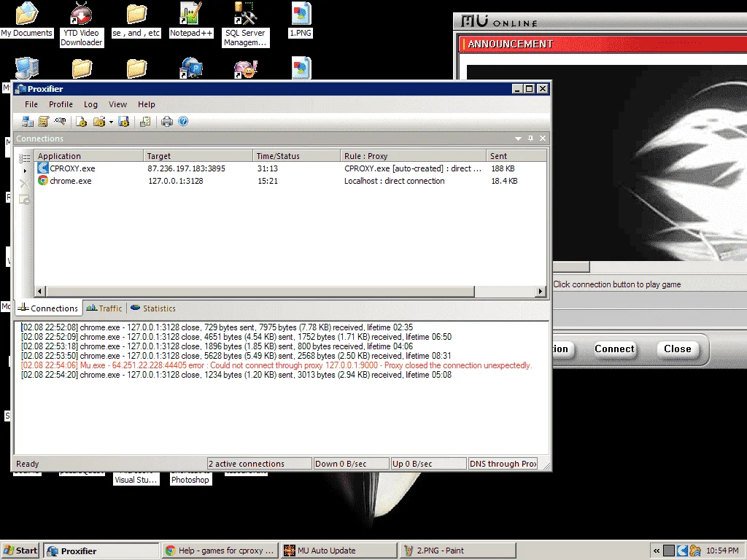Click target 87.236.197.183:3895 cell
The height and width of the screenshot is (560, 747).
[x=186, y=168]
